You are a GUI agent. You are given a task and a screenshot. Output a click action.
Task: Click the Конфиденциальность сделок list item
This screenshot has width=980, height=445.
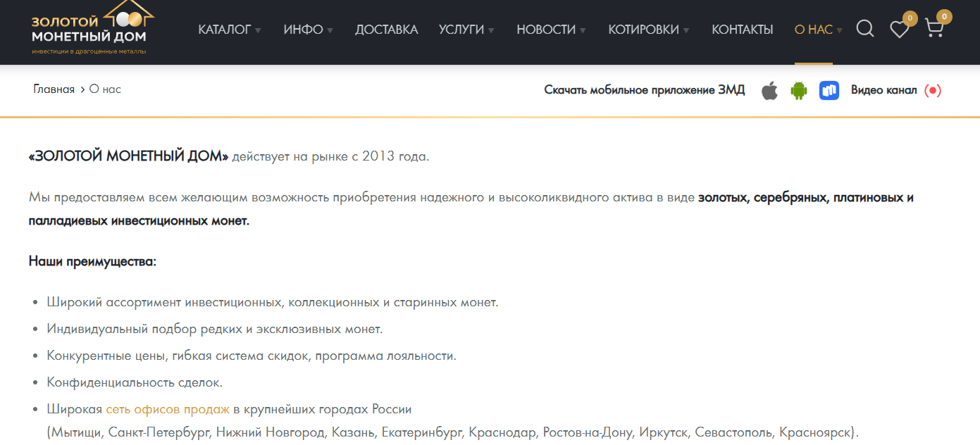135,382
